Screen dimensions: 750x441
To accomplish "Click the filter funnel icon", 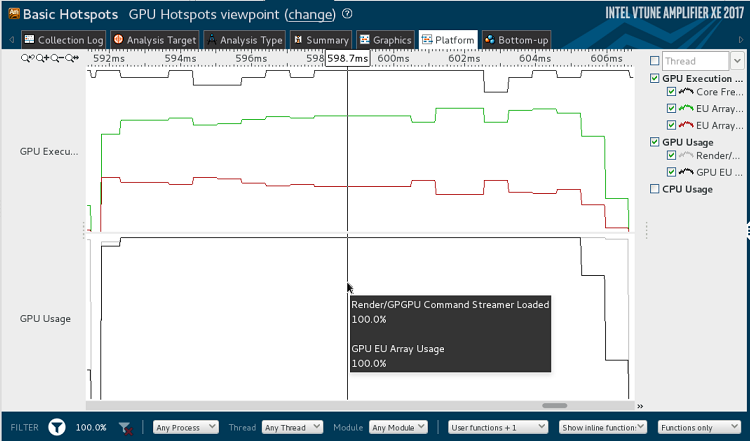I will (57, 427).
